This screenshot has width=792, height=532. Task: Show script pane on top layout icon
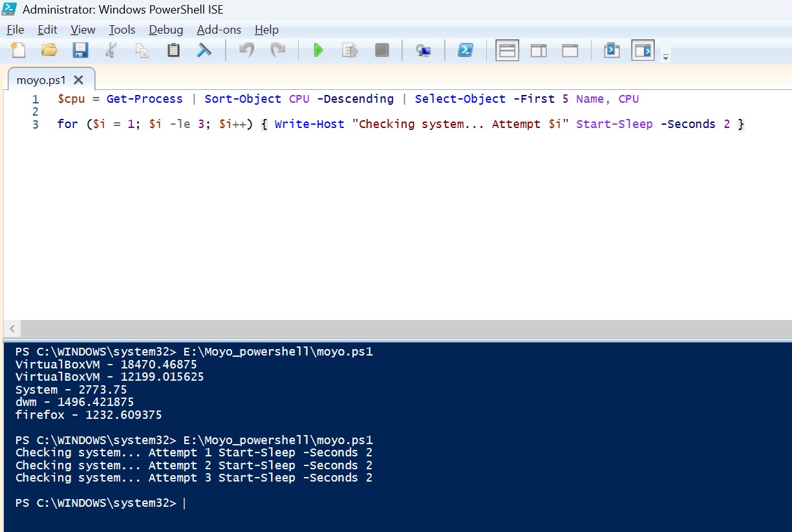click(507, 50)
